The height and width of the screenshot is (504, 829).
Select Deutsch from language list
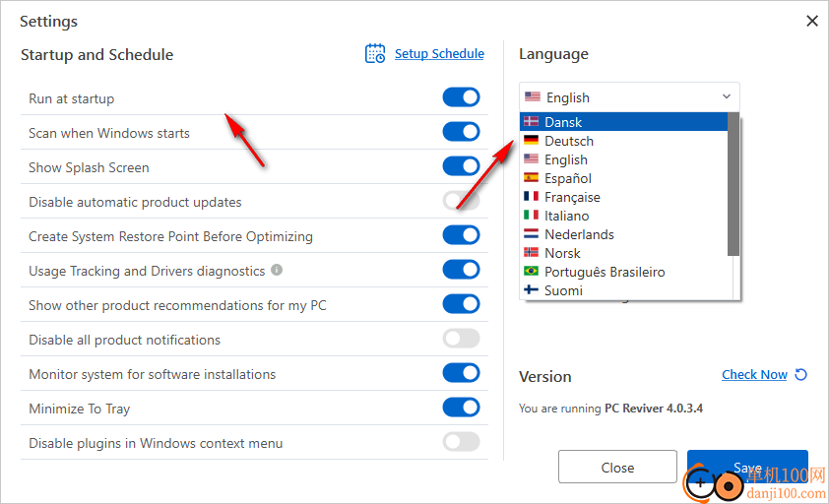(624, 141)
